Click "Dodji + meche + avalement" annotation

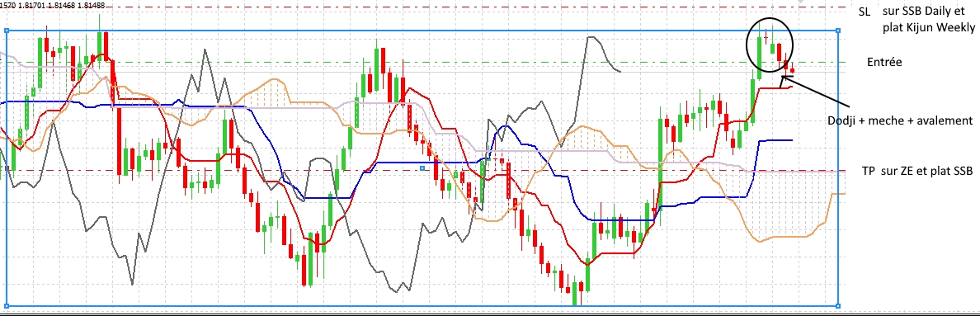point(901,120)
